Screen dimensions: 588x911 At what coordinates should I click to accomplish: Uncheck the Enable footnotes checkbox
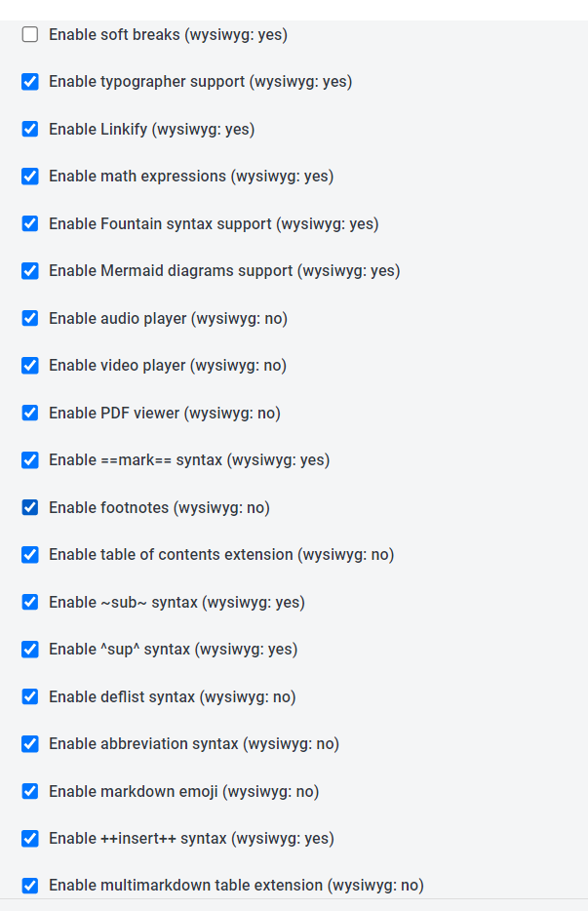[x=30, y=507]
